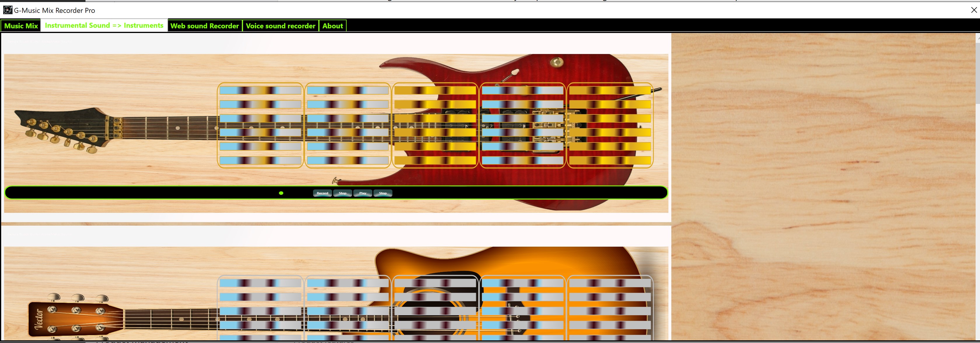Click the green recording indicator dot
Viewport: 980px width, 343px height.
click(281, 193)
